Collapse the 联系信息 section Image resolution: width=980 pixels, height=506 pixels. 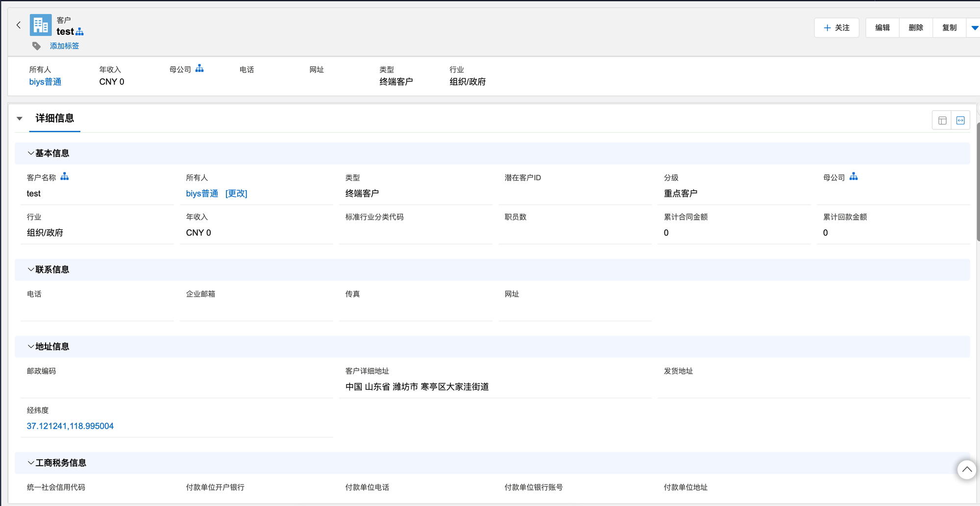(31, 269)
